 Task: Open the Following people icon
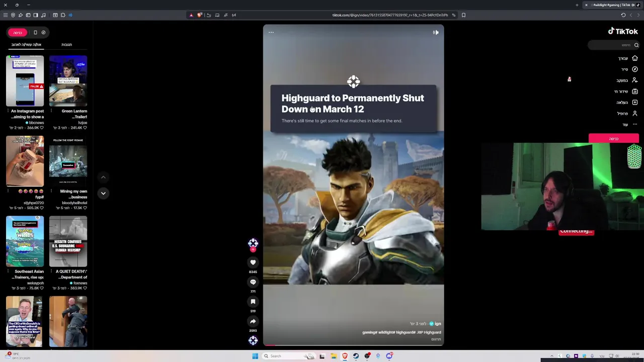(634, 80)
